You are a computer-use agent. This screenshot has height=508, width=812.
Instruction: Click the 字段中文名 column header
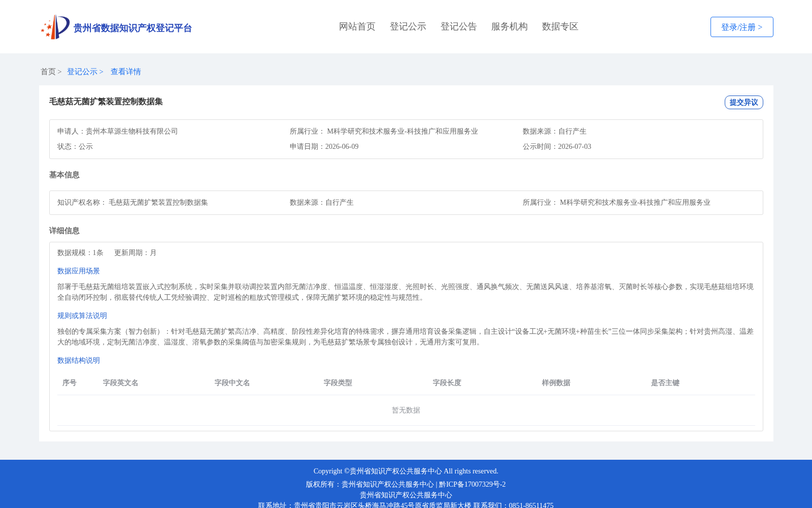point(232,383)
